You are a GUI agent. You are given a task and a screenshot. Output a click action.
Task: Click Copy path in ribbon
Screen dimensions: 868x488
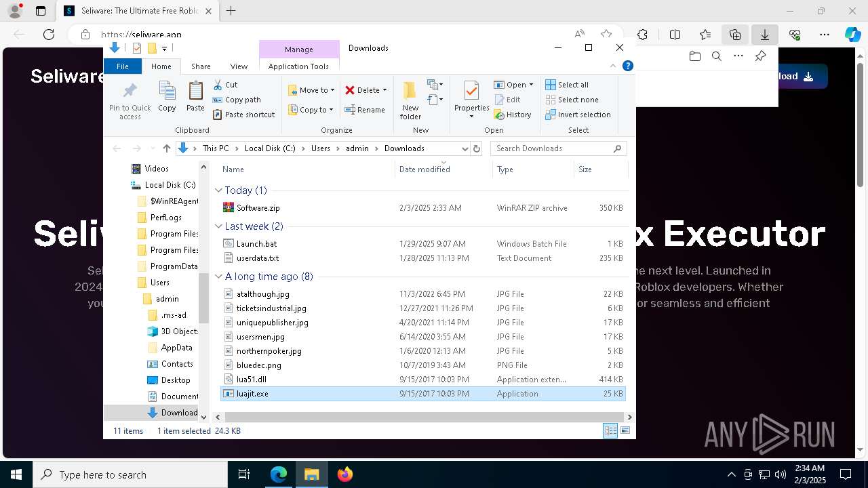[x=237, y=100]
